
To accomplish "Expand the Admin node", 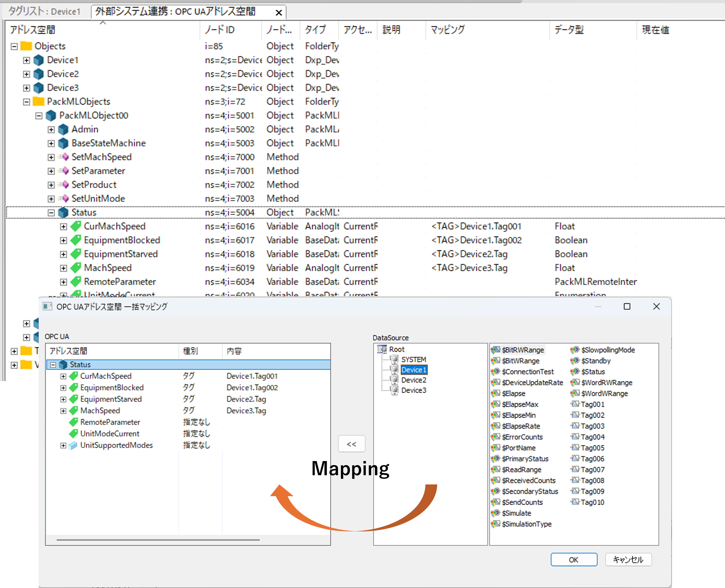I will (51, 130).
